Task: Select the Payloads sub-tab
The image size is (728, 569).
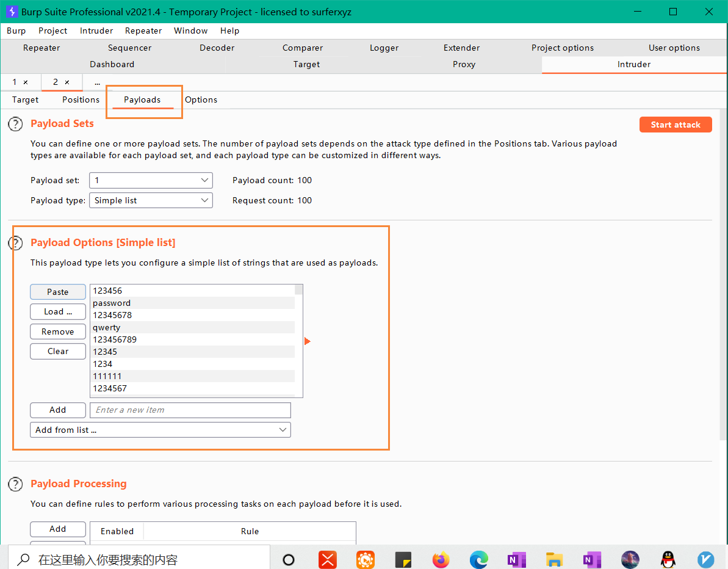Action: [x=142, y=100]
